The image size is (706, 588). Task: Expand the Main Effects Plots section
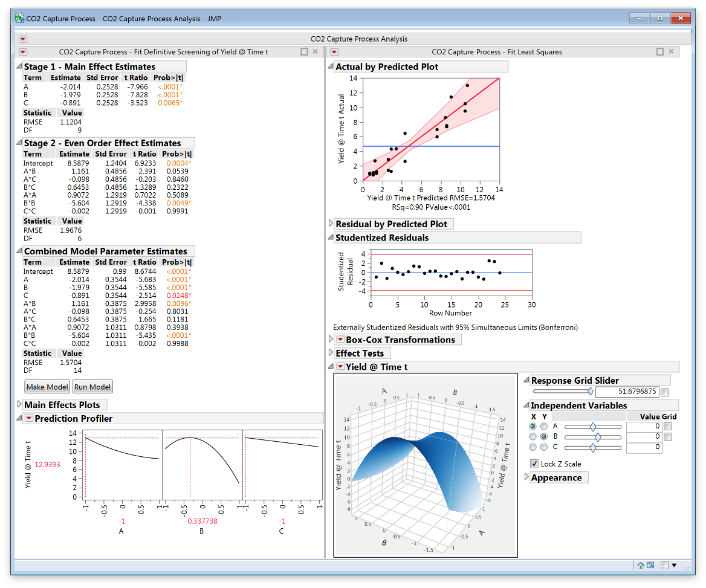[x=19, y=404]
